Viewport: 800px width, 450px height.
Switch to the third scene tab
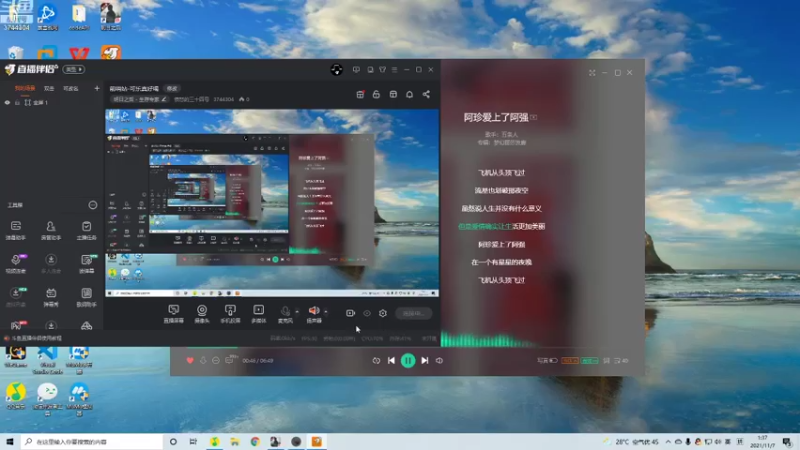(x=70, y=88)
